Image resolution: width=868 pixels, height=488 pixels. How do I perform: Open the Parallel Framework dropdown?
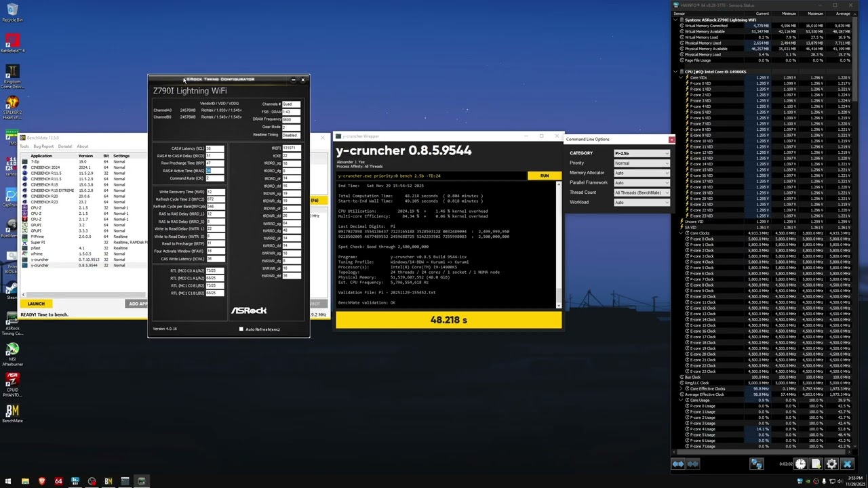(642, 183)
